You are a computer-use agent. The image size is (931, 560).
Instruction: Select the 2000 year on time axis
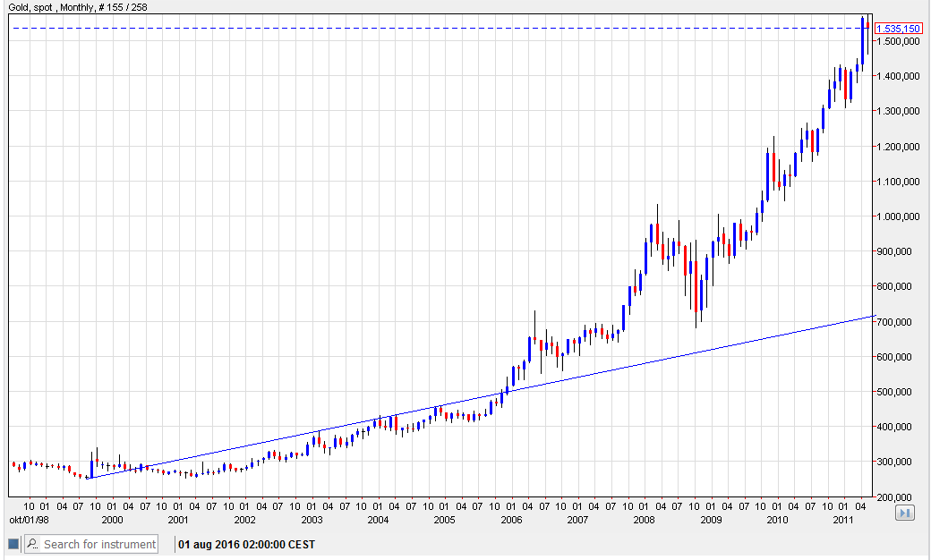coord(112,519)
